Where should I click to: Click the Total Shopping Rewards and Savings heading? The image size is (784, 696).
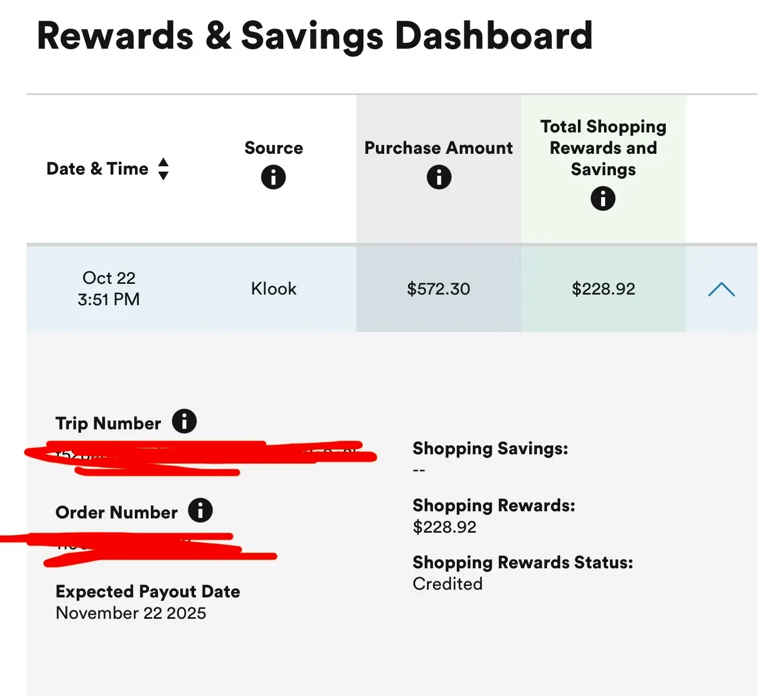pyautogui.click(x=603, y=148)
